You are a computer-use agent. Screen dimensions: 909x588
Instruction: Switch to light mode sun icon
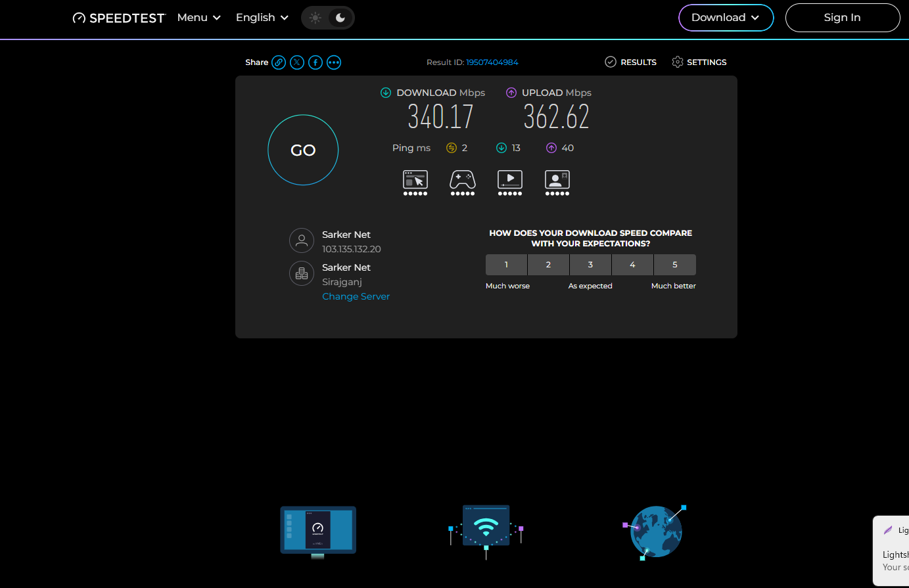point(315,18)
